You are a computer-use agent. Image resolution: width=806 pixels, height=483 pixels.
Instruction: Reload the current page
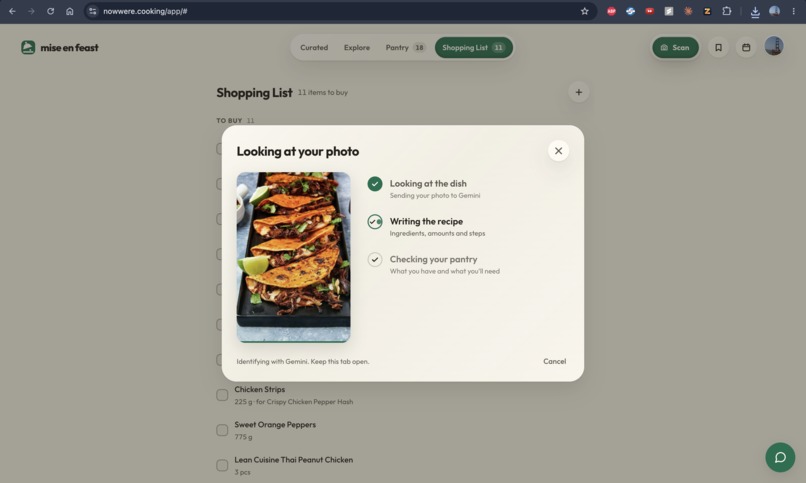tap(50, 11)
